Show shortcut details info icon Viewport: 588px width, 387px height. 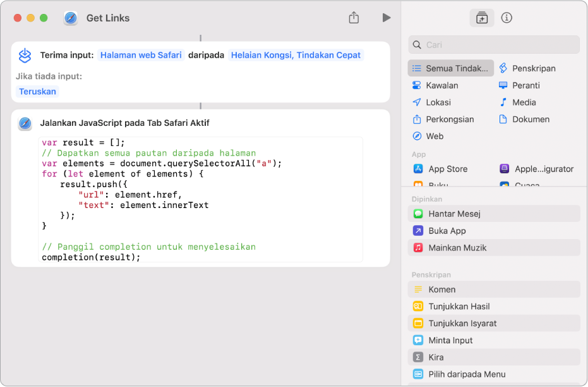pos(507,18)
